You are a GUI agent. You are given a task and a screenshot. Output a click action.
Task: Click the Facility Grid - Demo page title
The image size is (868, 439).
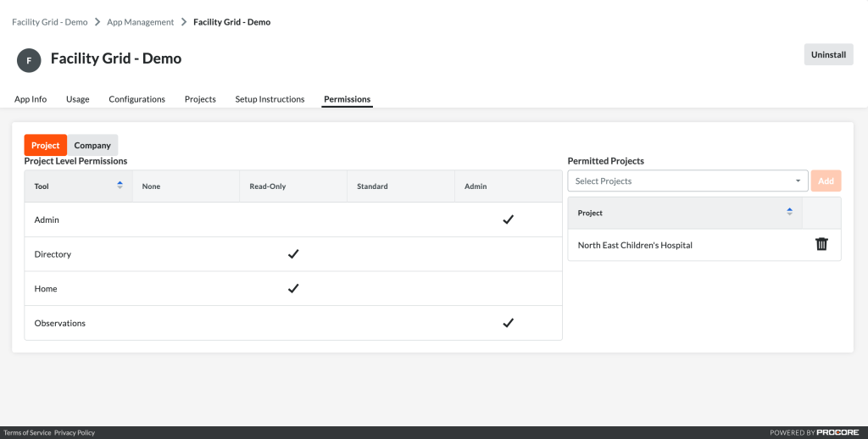(x=116, y=58)
